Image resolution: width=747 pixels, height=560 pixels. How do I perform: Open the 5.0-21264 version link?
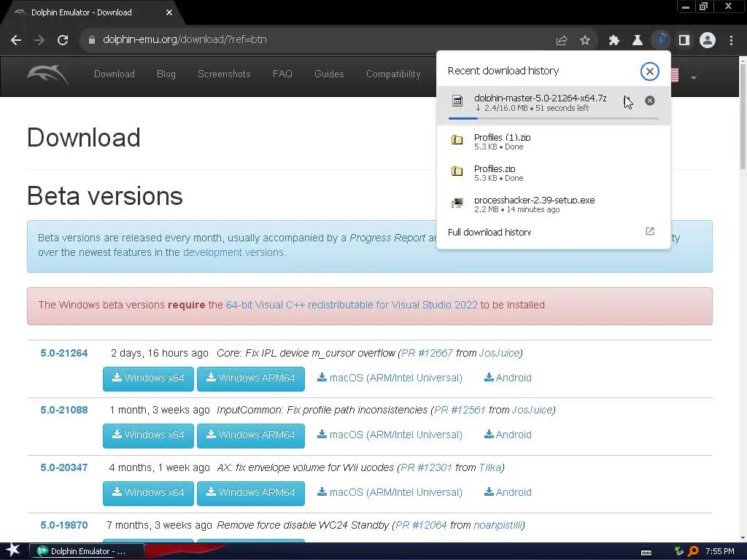click(x=64, y=354)
